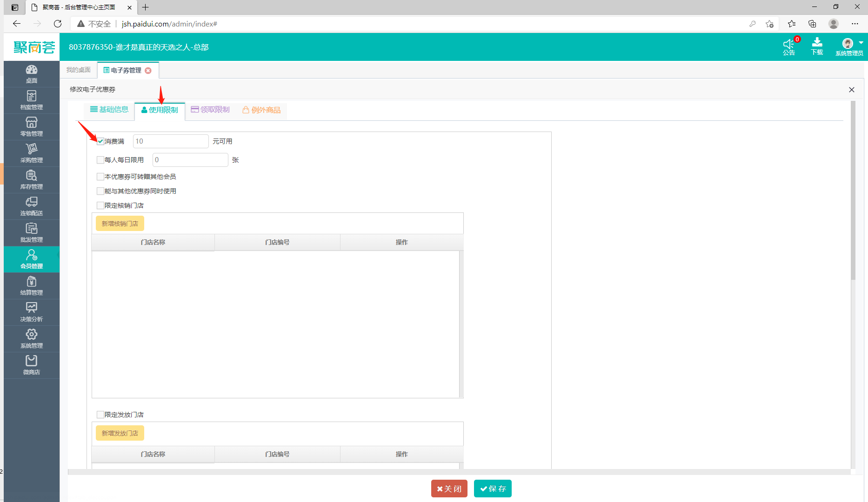Check 能与其他优惠券同时使用
This screenshot has height=502, width=868.
point(100,191)
